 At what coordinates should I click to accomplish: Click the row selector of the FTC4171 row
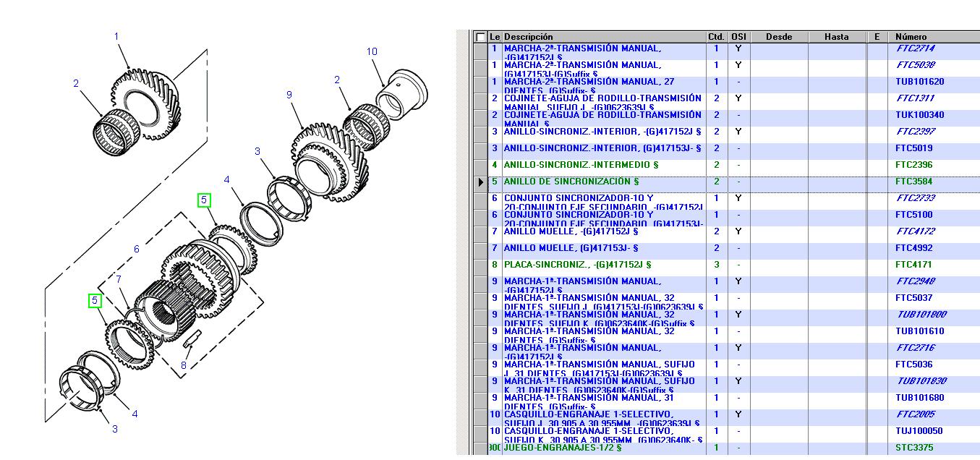(480, 265)
